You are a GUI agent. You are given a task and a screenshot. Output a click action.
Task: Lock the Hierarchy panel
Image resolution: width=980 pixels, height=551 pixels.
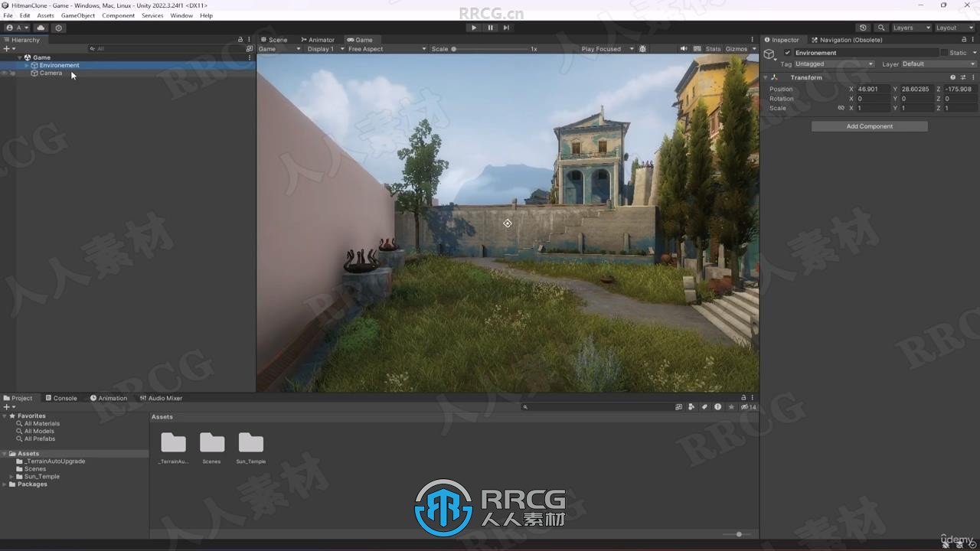(x=240, y=40)
